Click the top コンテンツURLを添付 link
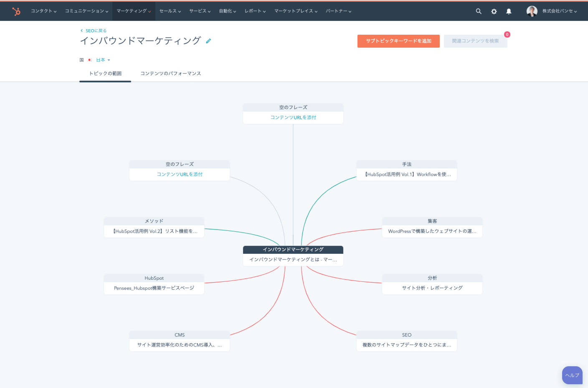The height and width of the screenshot is (388, 588). 293,117
